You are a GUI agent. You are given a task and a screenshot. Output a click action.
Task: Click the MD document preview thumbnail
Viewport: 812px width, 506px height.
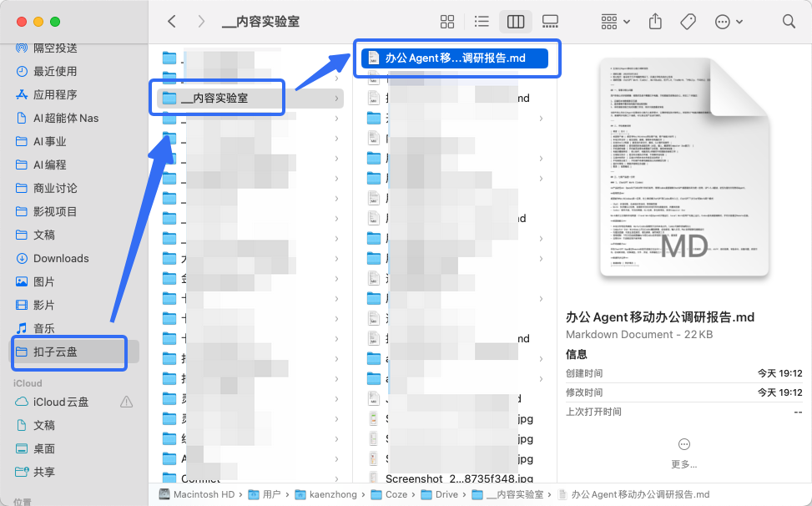tap(684, 167)
